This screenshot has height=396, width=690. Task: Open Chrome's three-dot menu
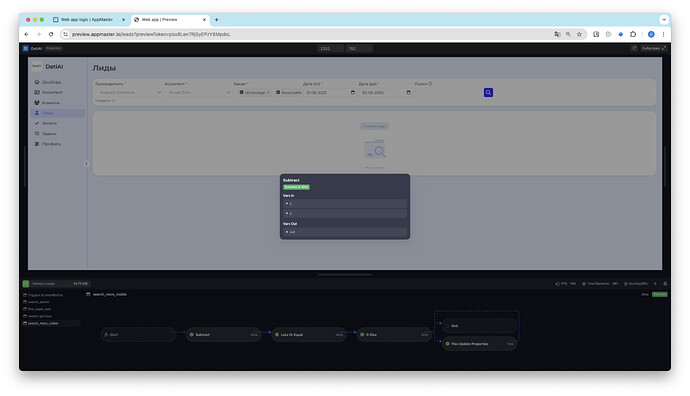[x=663, y=34]
